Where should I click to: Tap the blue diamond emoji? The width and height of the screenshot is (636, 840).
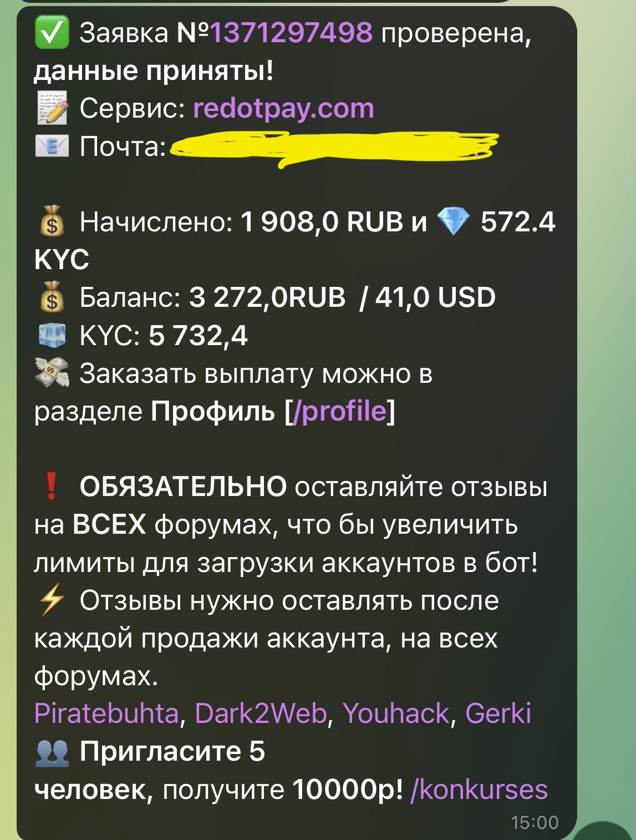(453, 222)
